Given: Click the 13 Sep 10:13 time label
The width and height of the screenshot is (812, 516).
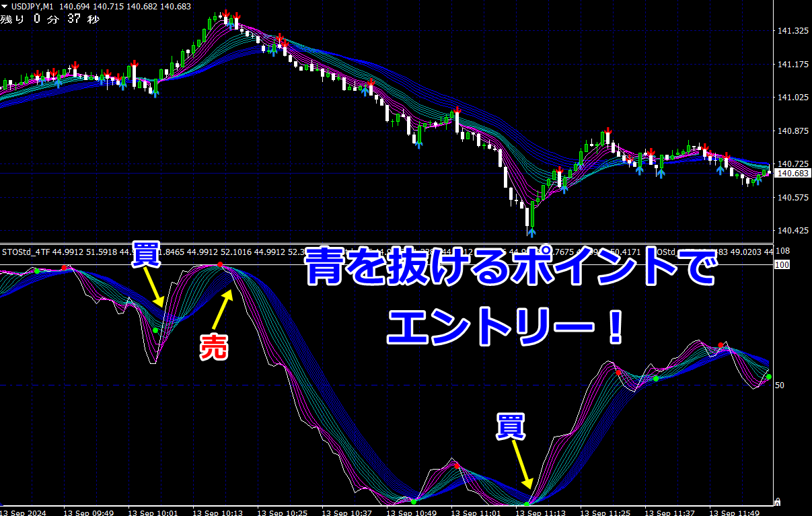Looking at the screenshot, I should [x=217, y=512].
